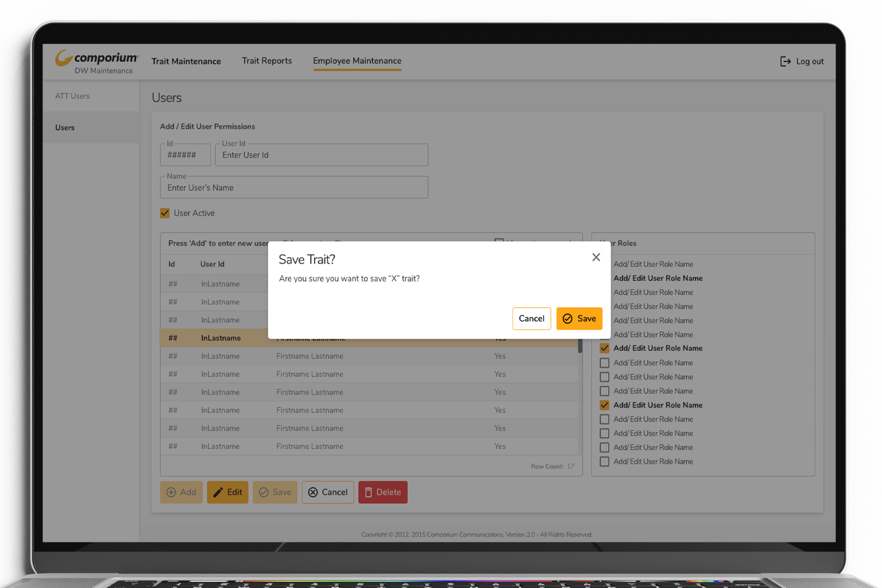
Task: Click the pencil Edit button
Action: click(228, 492)
